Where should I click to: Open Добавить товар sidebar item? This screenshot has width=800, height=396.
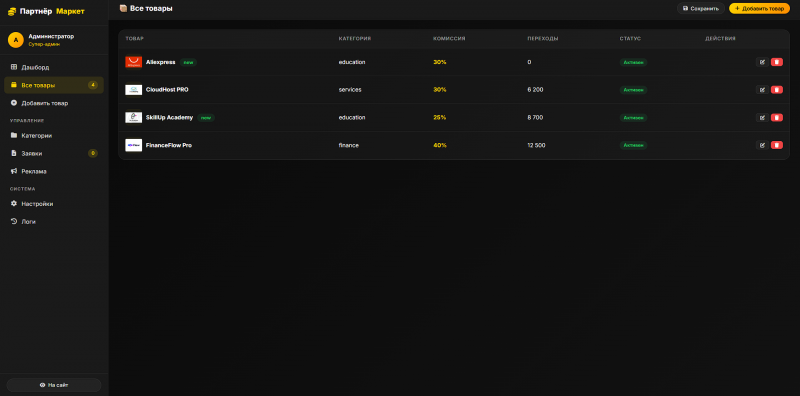coord(54,103)
